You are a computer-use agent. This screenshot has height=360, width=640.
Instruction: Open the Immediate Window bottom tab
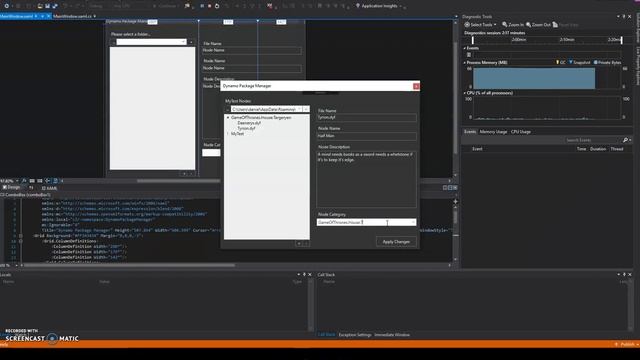(x=392, y=335)
